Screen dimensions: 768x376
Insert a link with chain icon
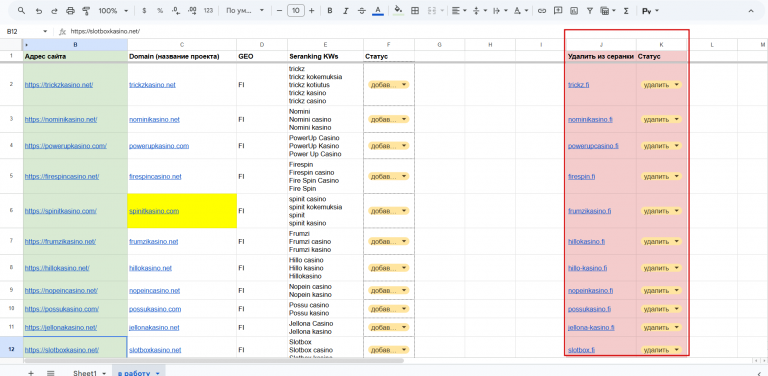pos(541,11)
